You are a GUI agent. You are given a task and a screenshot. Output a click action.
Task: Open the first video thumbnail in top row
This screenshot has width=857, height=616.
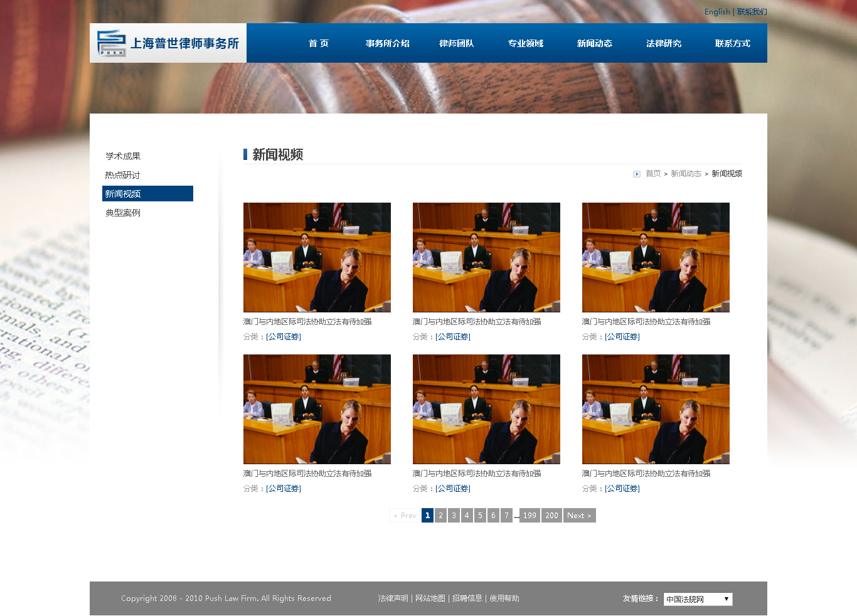(317, 257)
